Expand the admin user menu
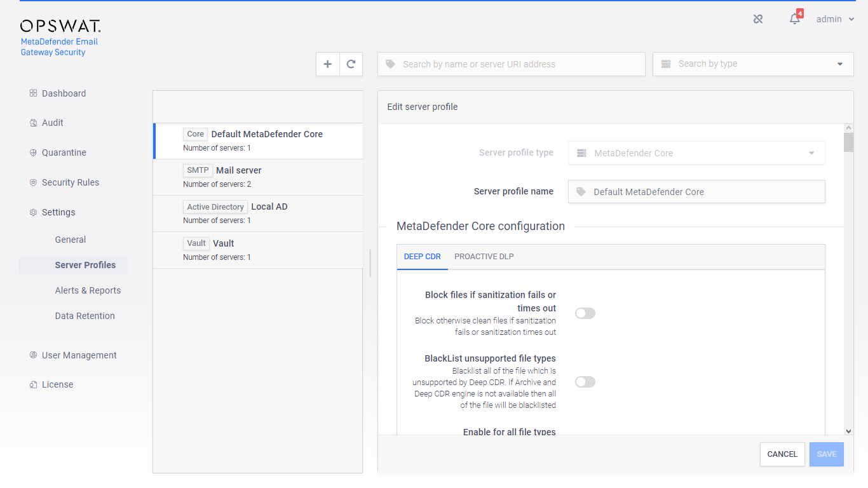Viewport: 868px width, 488px height. pyautogui.click(x=835, y=19)
